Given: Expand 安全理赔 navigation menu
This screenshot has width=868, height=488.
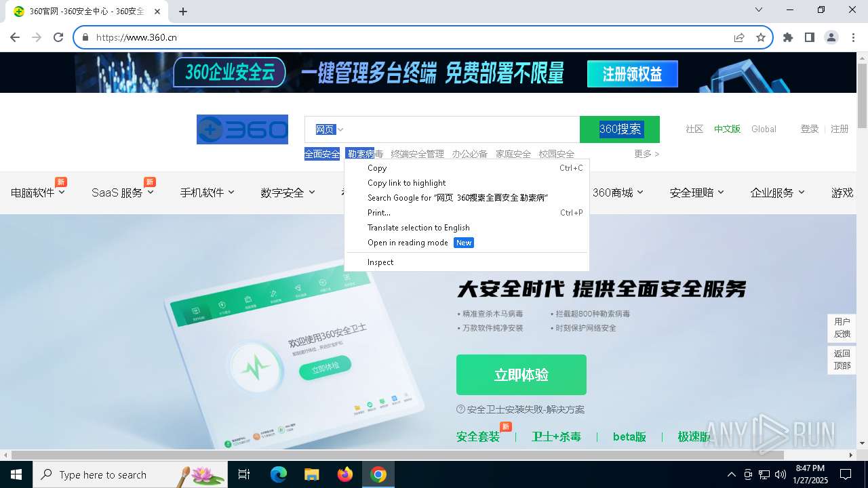Looking at the screenshot, I should point(697,192).
